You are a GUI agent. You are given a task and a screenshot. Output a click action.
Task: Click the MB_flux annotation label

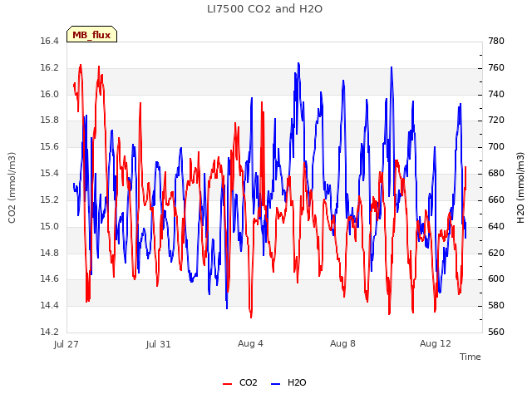coord(91,34)
